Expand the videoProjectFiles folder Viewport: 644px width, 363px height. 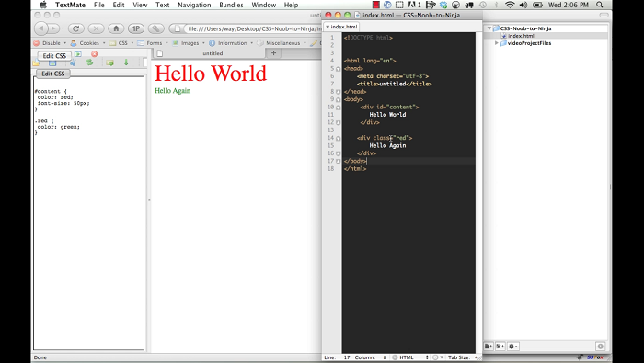[496, 43]
